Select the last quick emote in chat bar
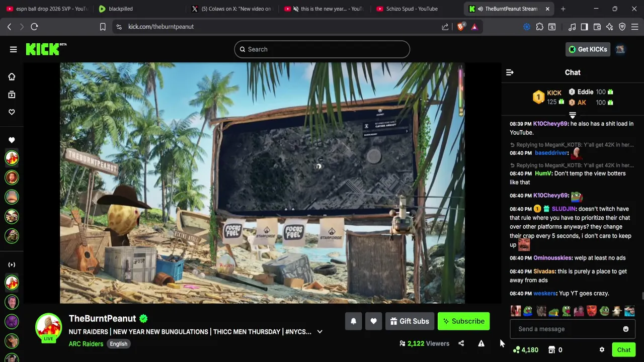644x362 pixels. pyautogui.click(x=629, y=311)
